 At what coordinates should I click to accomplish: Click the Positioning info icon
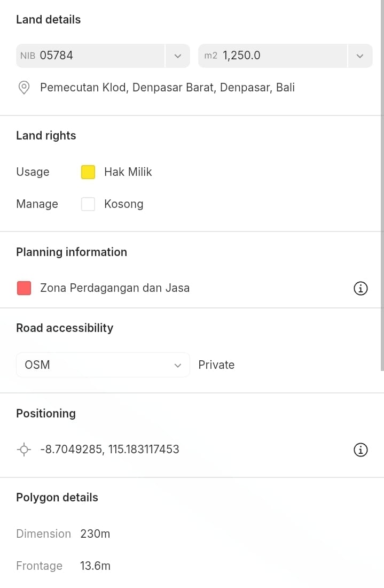coord(361,450)
